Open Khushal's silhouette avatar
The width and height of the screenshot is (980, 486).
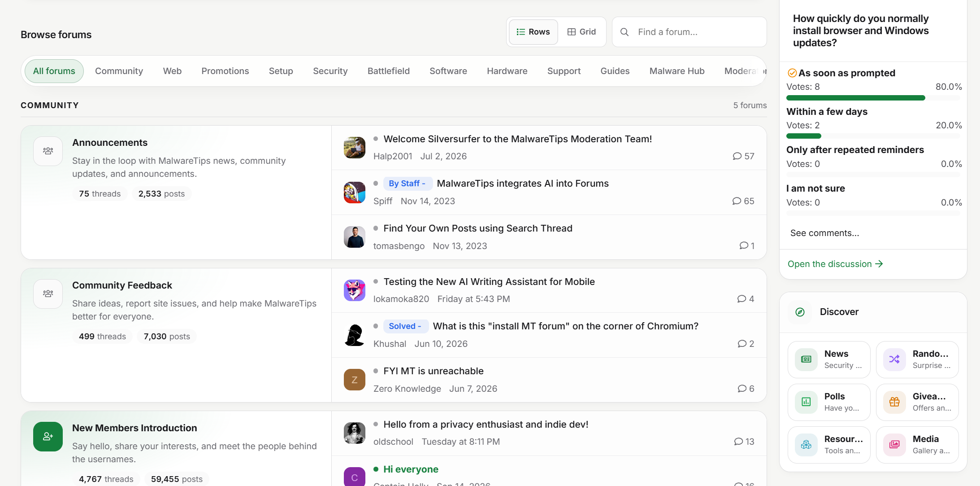click(x=355, y=335)
